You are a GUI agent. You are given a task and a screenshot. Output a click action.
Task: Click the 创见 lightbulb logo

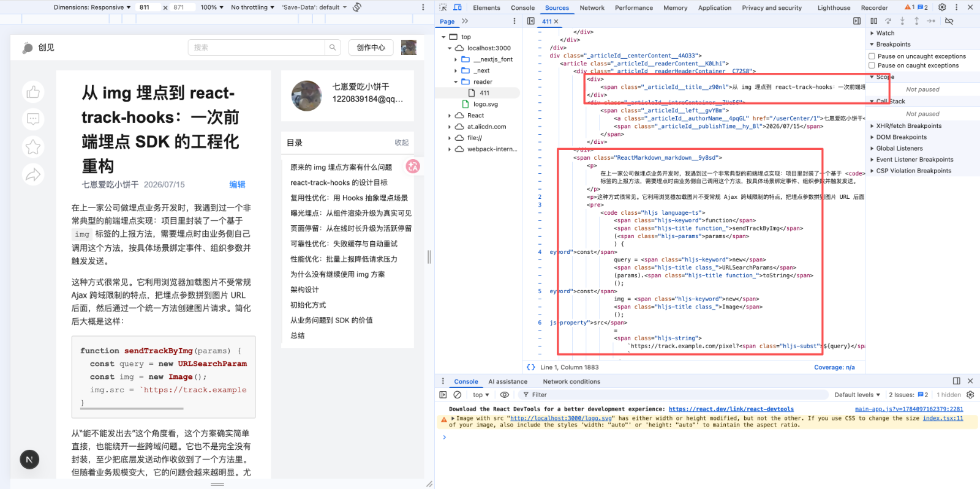(x=28, y=48)
